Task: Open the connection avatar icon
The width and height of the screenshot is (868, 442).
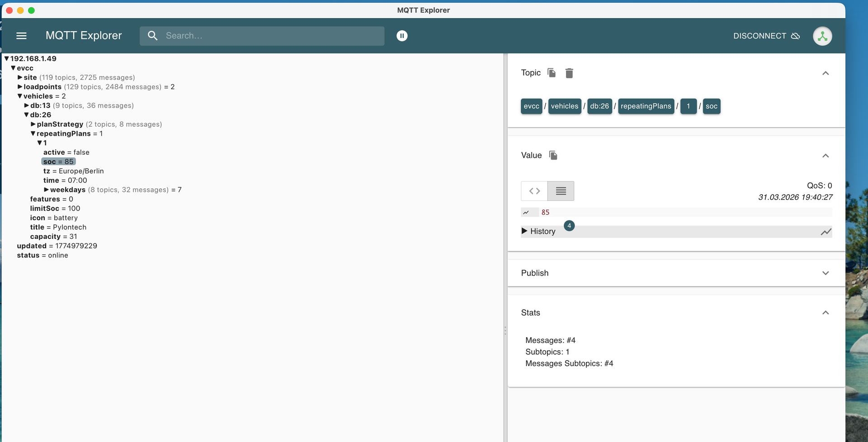Action: click(x=822, y=36)
